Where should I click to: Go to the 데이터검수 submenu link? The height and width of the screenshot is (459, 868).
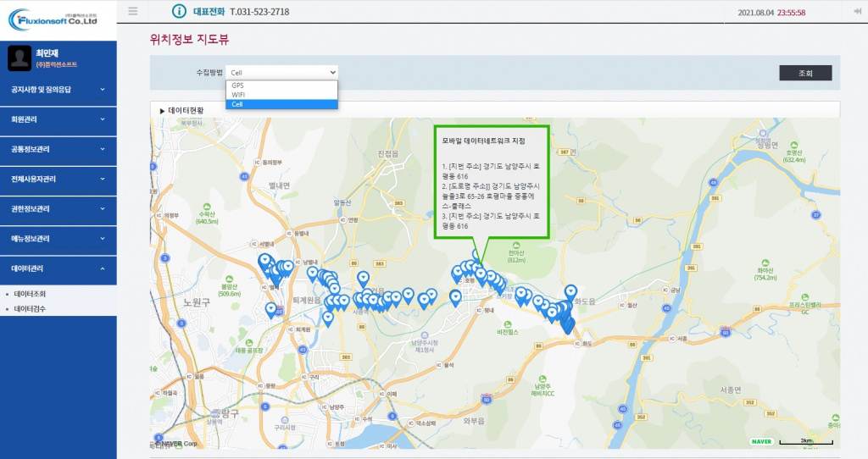pos(31,308)
